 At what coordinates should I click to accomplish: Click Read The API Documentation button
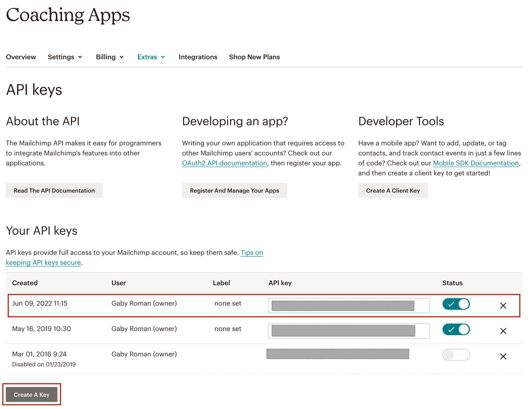(54, 190)
